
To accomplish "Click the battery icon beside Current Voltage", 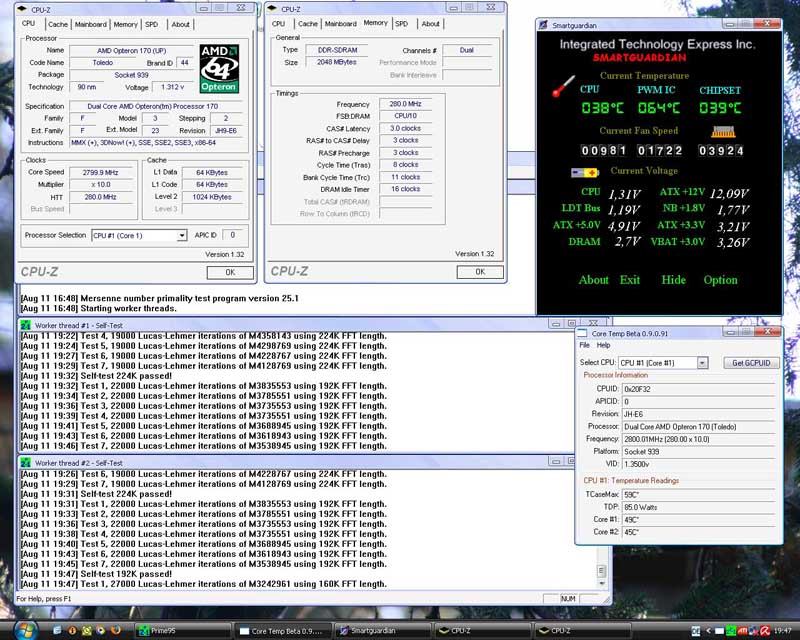I will click(585, 173).
